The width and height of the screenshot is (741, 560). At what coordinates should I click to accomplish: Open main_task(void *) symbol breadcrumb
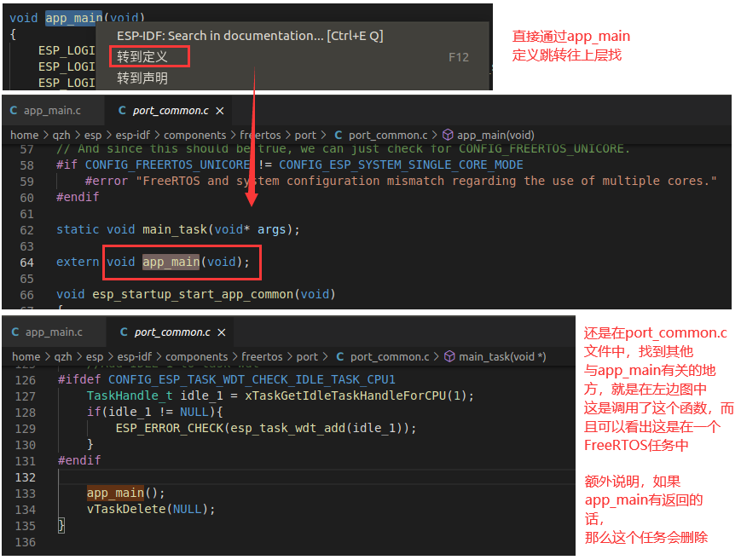502,357
